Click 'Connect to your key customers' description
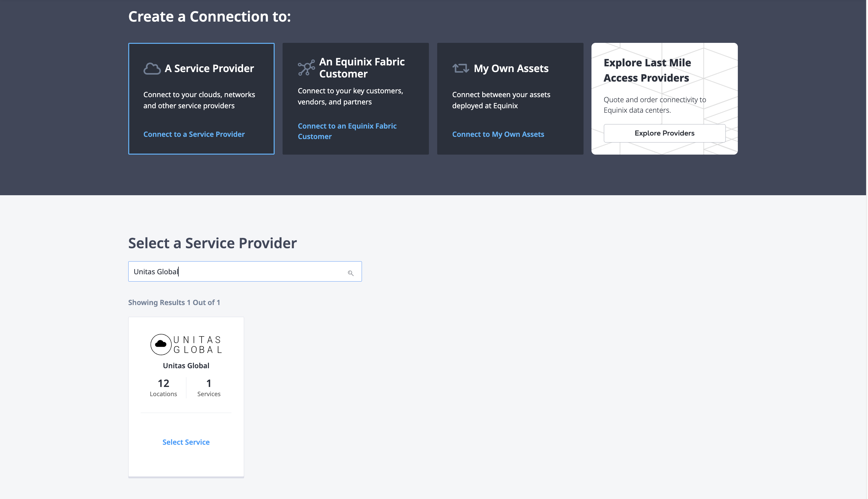This screenshot has width=868, height=499. coord(350,96)
